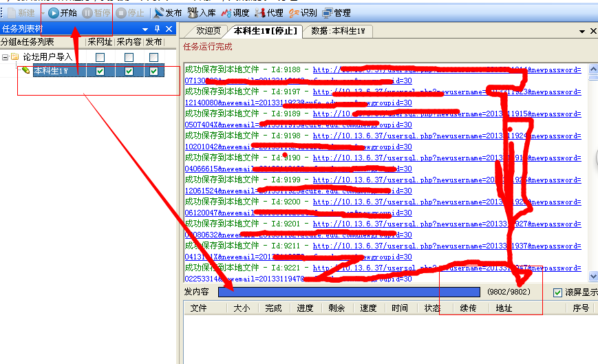
Task: Sort by the 时间 column header
Action: coord(400,308)
